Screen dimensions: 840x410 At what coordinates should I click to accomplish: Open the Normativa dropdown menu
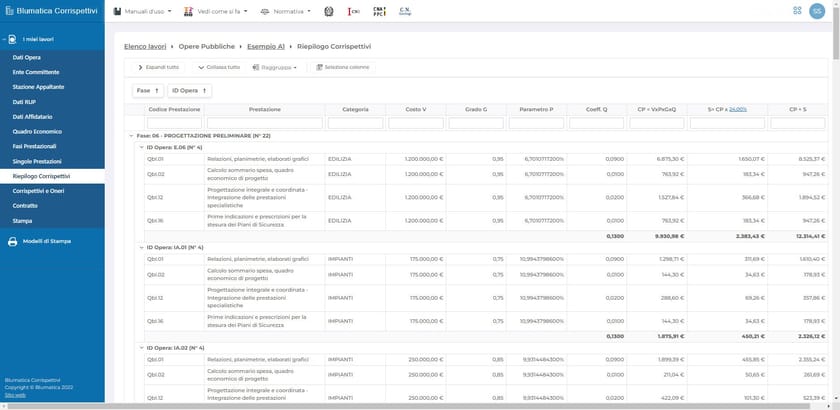285,12
